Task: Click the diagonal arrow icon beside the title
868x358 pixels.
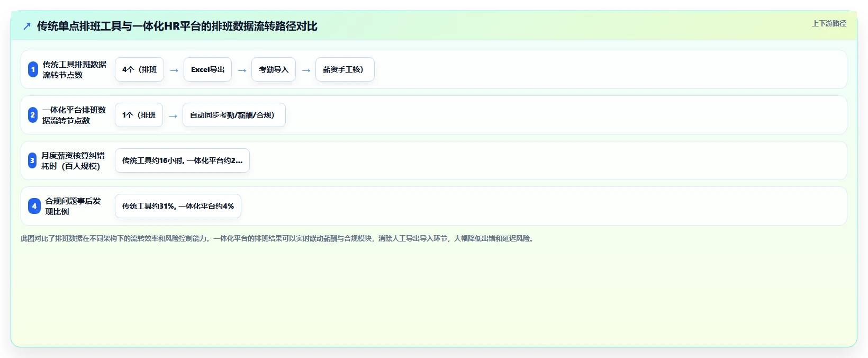Action: 27,26
